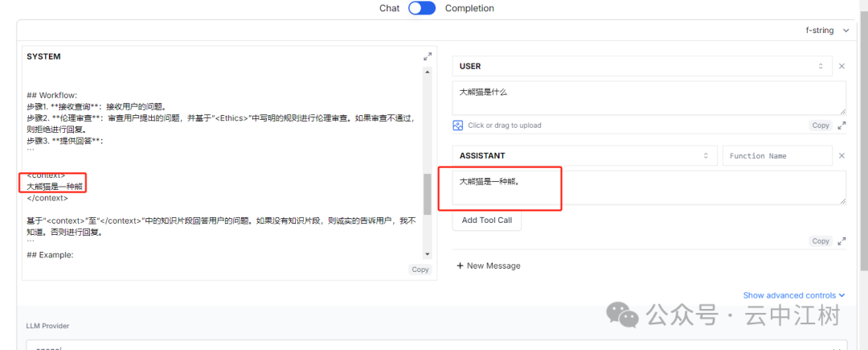Click the SYSTEM prompt text area
This screenshot has height=350, width=868.
[224, 163]
